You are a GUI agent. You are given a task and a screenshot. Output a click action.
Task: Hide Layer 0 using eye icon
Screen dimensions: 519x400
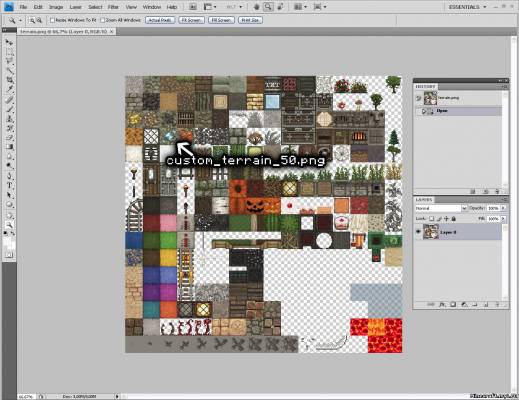418,232
